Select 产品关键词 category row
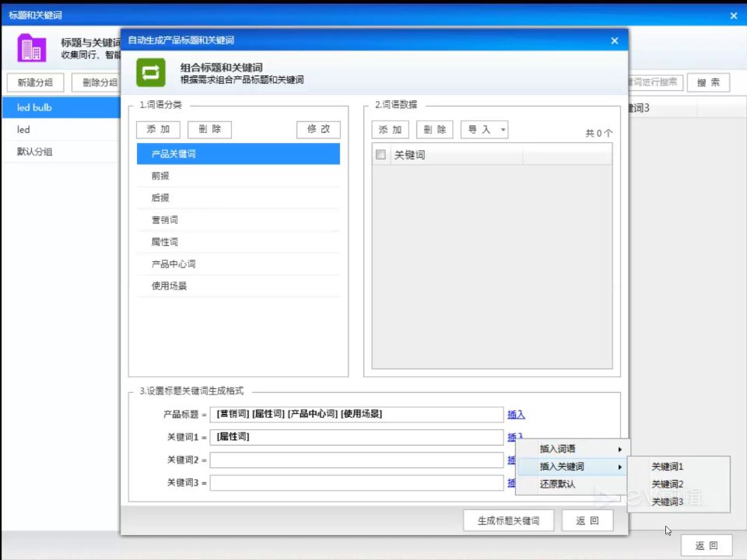Viewport: 747px width, 560px height. pos(238,154)
